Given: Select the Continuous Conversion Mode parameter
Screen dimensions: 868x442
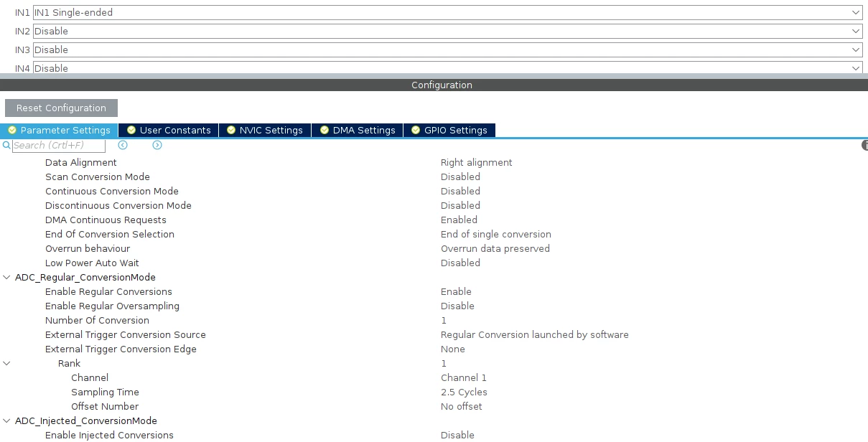Looking at the screenshot, I should (112, 191).
